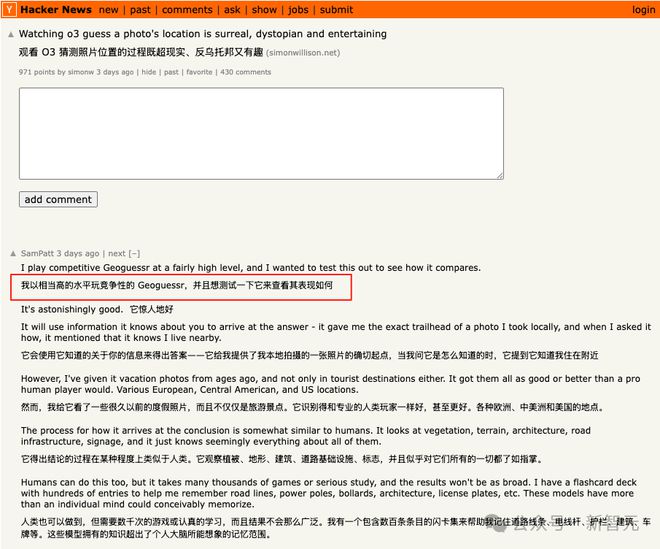Screen dimensions: 660x549
Task: Click the login link
Action: [x=644, y=10]
